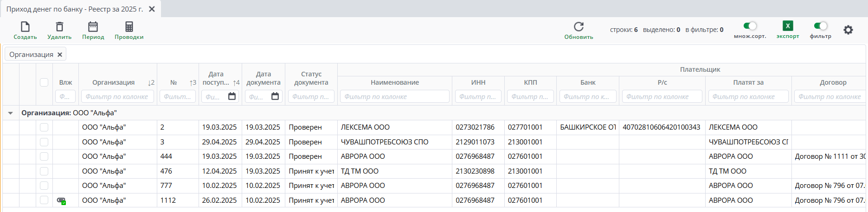The image size is (868, 212).
Task: Toggle the фильтр switch
Action: coord(820,26)
